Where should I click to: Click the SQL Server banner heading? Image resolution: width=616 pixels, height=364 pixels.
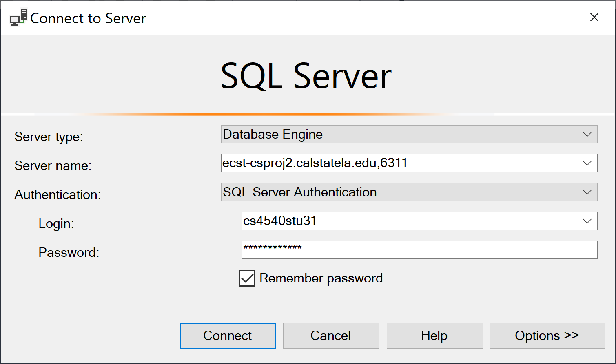306,76
